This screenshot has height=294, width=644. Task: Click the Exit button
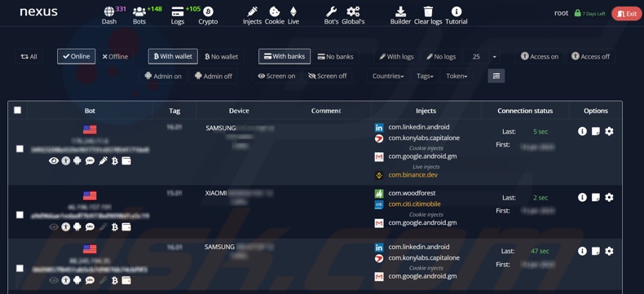pos(626,14)
